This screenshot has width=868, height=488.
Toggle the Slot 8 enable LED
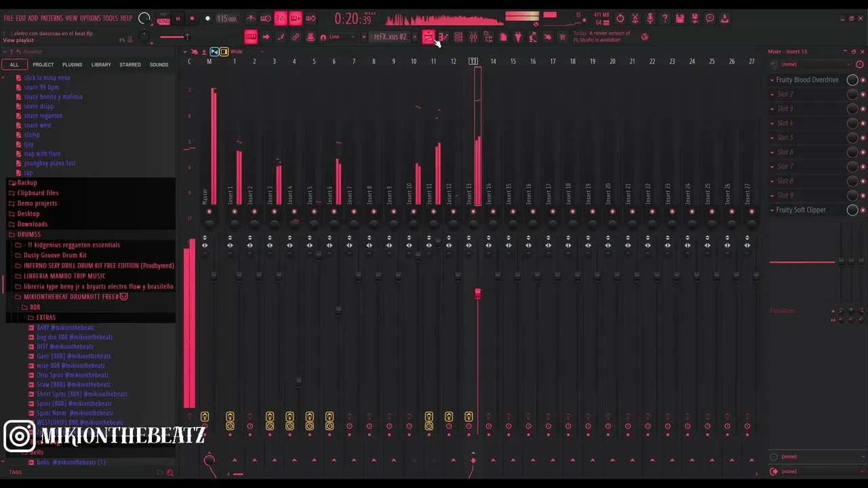click(863, 181)
